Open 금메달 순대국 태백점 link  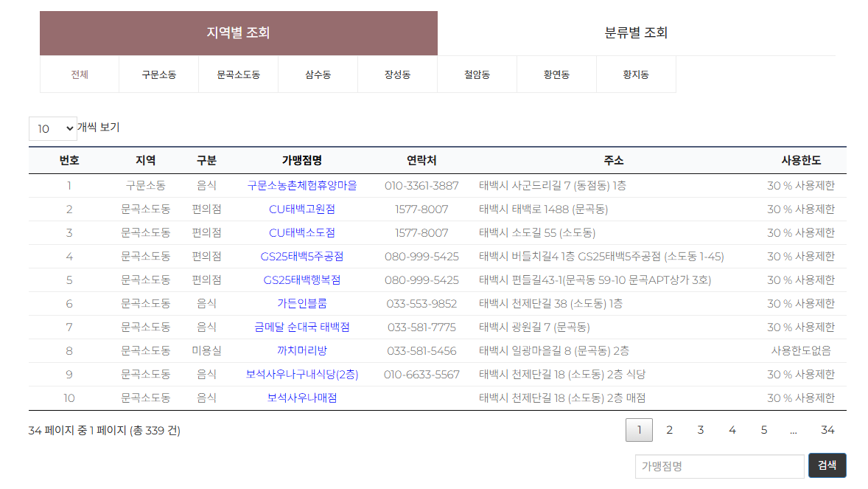point(301,327)
